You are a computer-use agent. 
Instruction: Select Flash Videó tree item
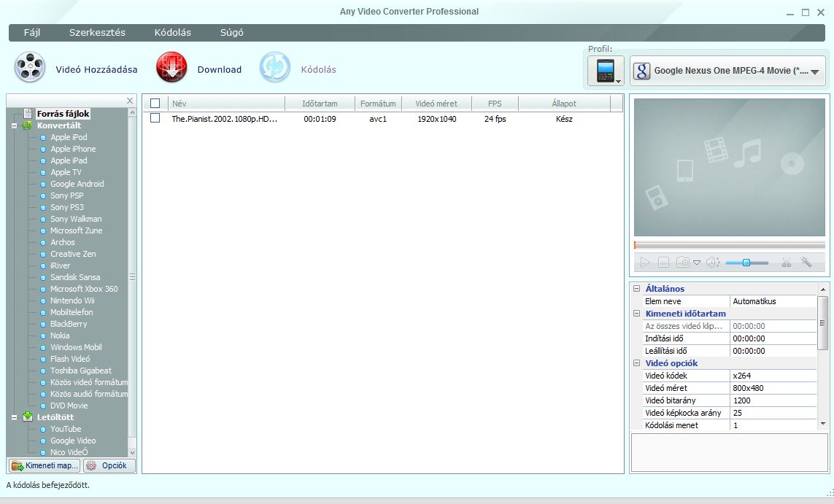click(x=70, y=360)
